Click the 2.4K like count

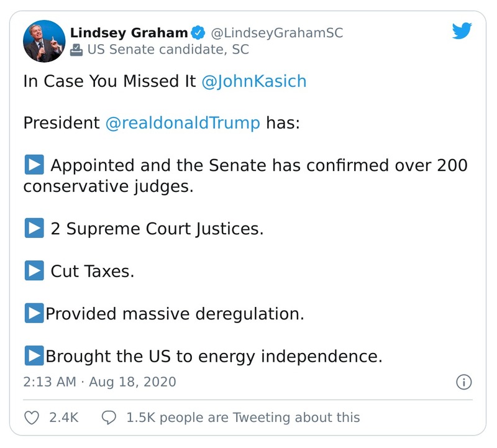[x=63, y=418]
